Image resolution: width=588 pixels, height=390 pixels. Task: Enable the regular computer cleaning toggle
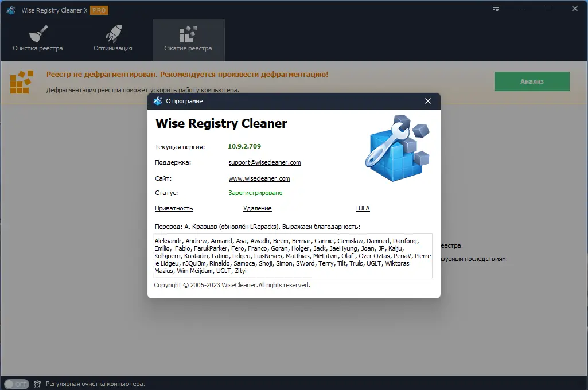click(17, 383)
